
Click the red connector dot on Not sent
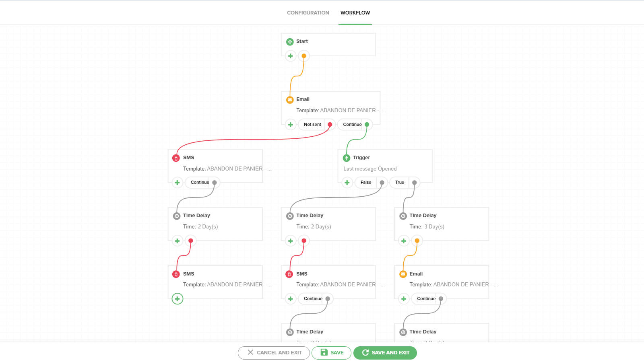[330, 125]
